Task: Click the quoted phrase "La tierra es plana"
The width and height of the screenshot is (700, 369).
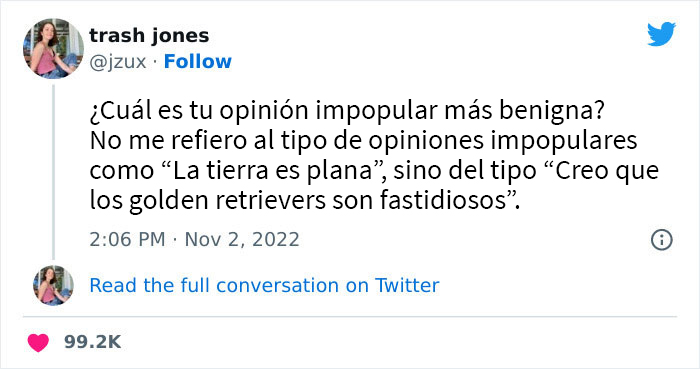Action: 273,170
